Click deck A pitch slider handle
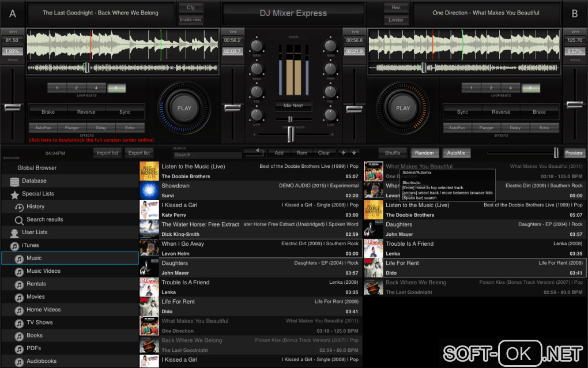 [12, 108]
